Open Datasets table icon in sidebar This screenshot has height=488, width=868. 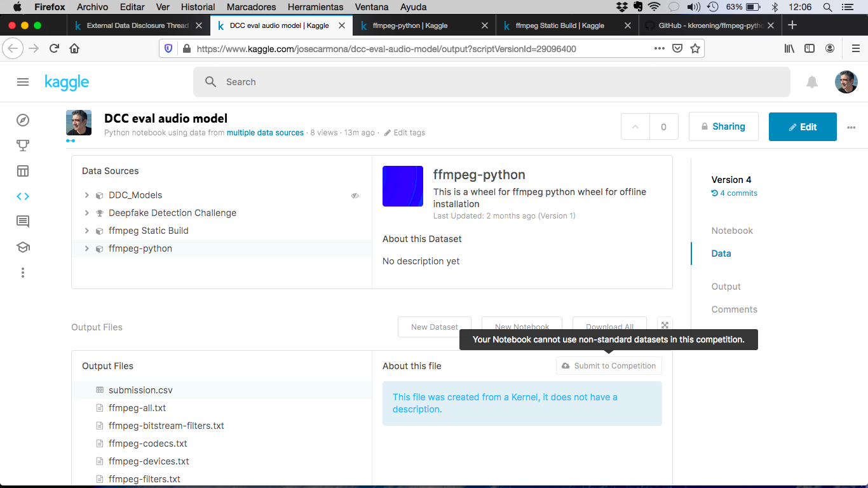point(23,171)
